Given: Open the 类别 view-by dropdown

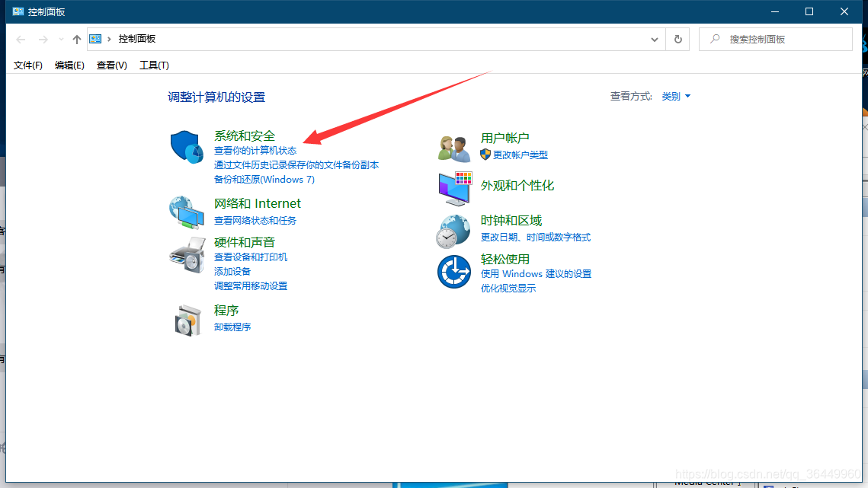Looking at the screenshot, I should 676,96.
